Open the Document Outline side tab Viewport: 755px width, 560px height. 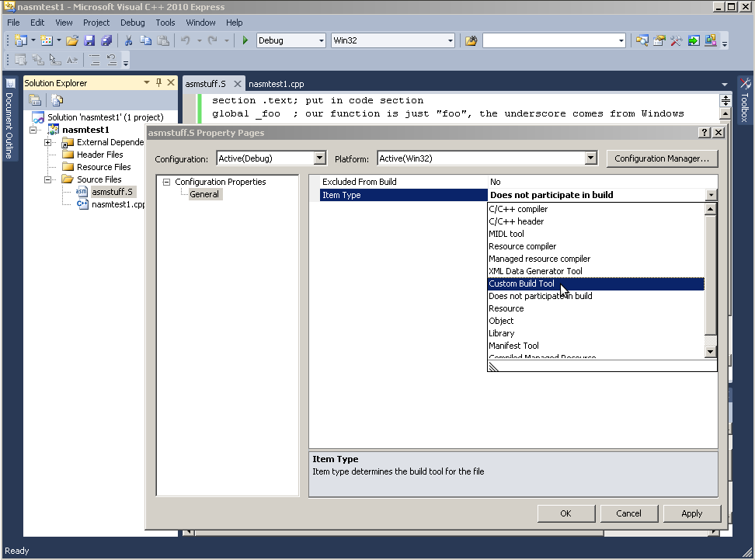coord(9,119)
